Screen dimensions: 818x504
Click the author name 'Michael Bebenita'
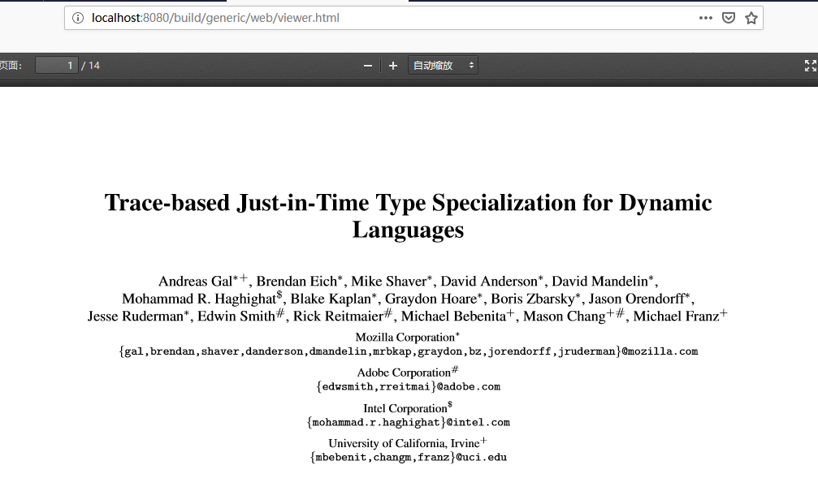coord(453,317)
